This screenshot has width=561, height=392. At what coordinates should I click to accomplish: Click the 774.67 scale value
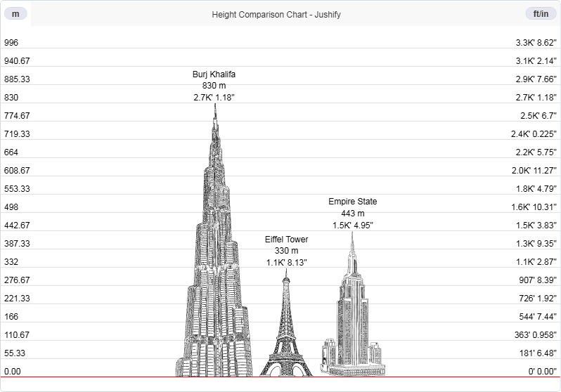pos(17,115)
